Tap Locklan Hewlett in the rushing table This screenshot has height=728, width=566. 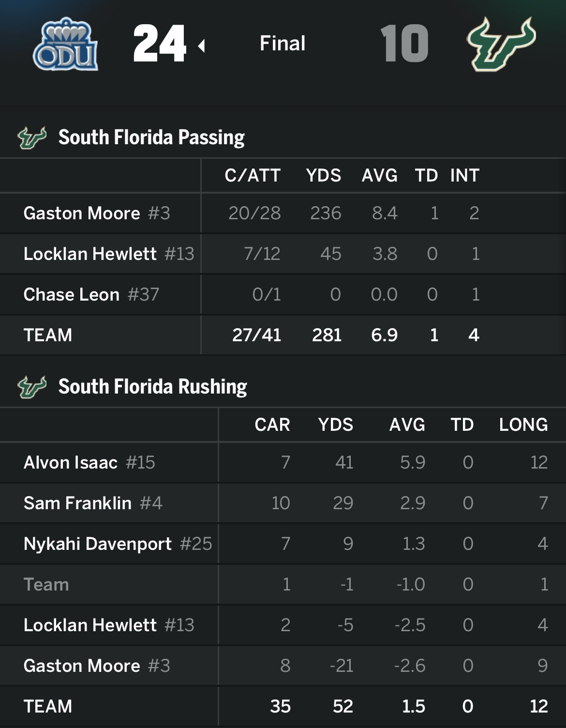tap(90, 625)
